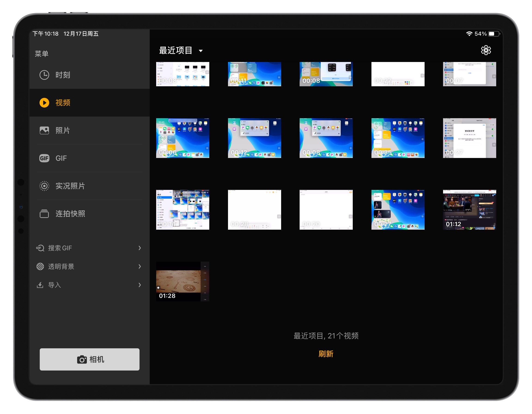
Task: Click the 透明背景 checkerboard icon
Action: (40, 266)
